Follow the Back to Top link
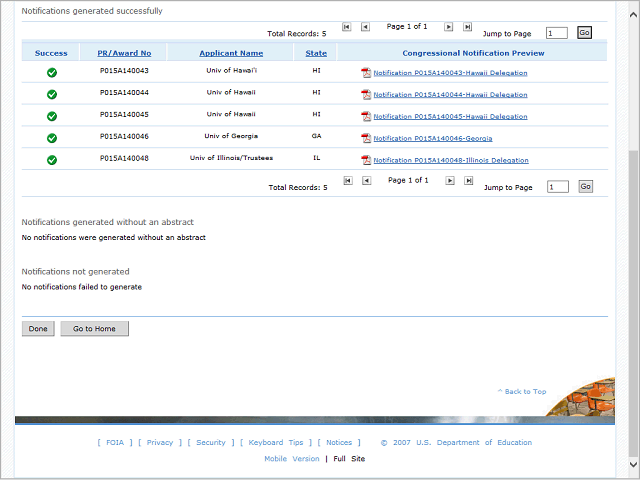The width and height of the screenshot is (640, 480). [525, 391]
